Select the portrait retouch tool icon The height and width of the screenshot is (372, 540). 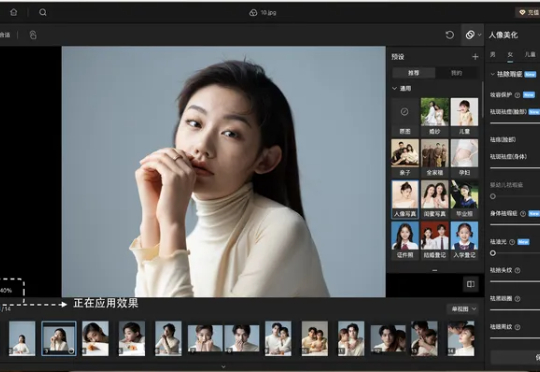click(x=470, y=35)
